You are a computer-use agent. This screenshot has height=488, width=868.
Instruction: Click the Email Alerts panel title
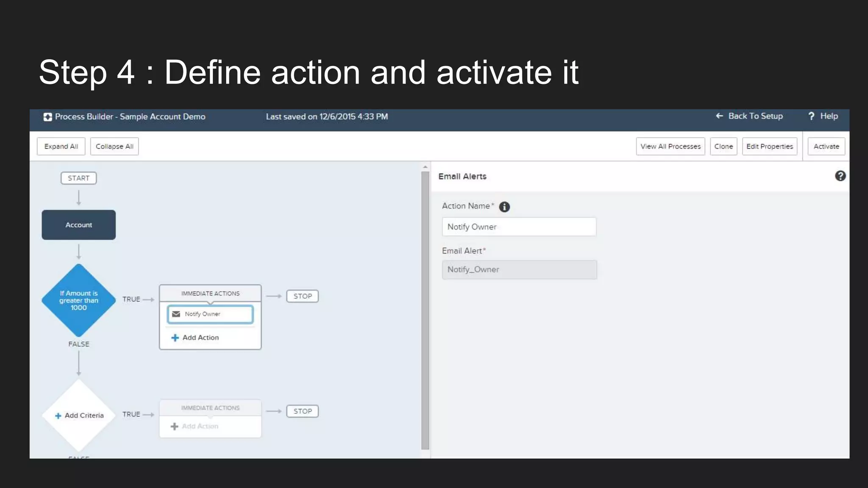point(462,177)
